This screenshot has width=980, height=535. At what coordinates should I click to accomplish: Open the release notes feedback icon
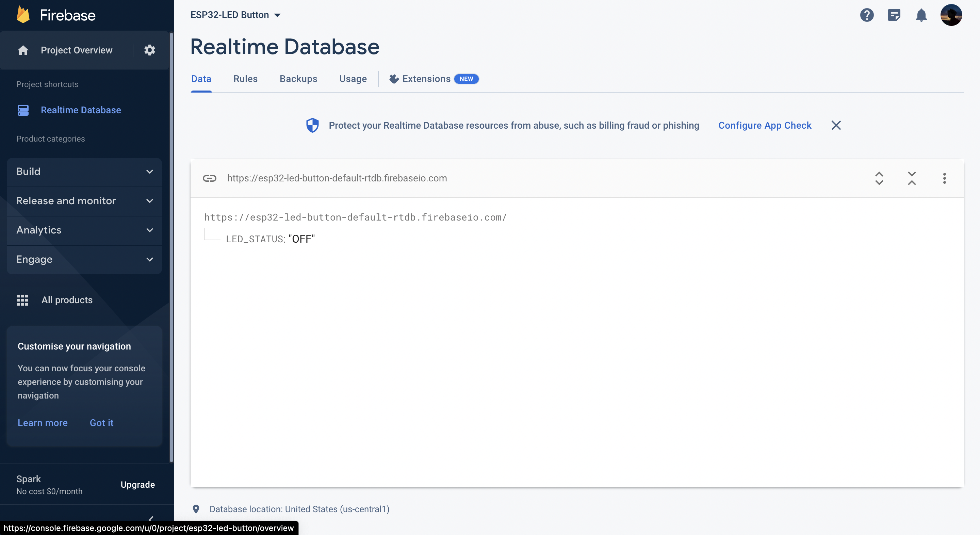click(x=894, y=15)
